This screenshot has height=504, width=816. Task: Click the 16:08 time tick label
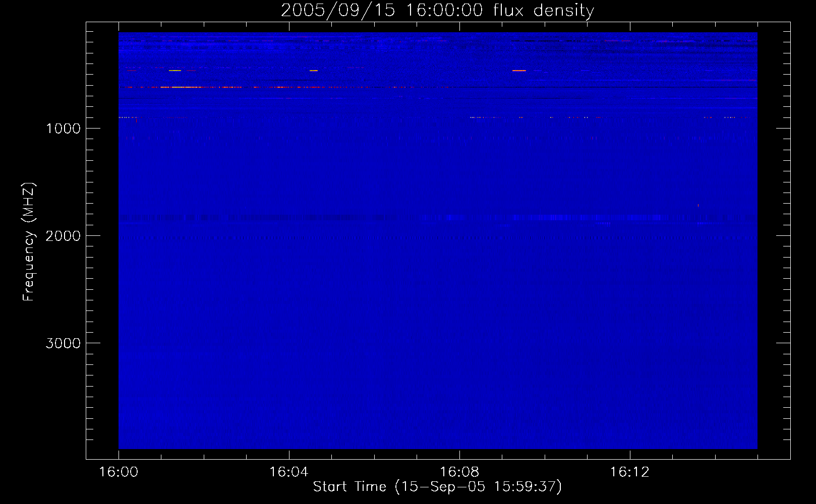pos(459,472)
